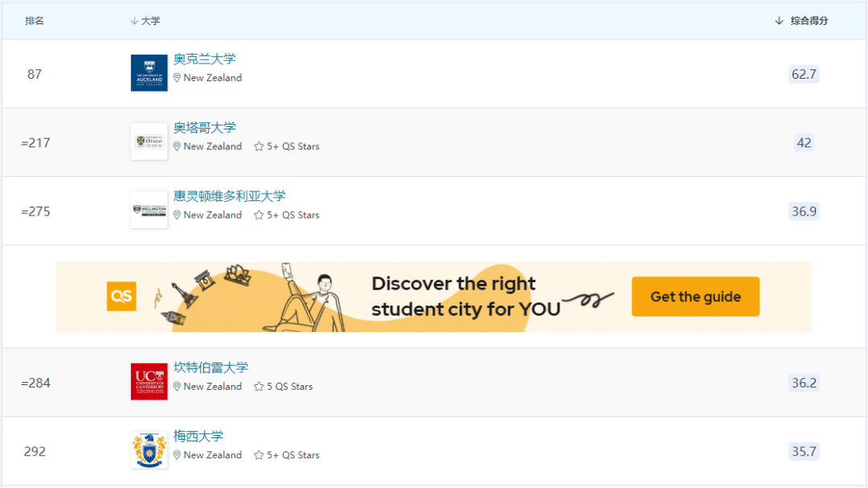This screenshot has height=488, width=868.
Task: Click the 'Discover the right student city' banner text
Action: tap(465, 297)
